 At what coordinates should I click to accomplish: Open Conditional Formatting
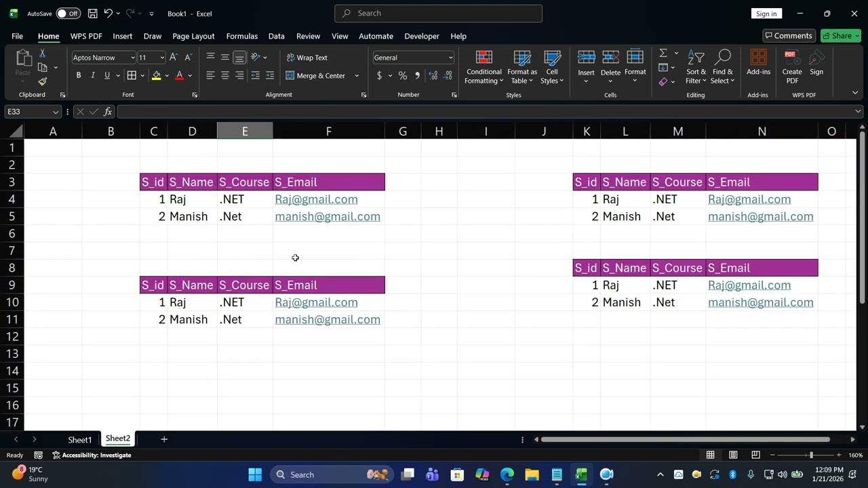coord(484,67)
